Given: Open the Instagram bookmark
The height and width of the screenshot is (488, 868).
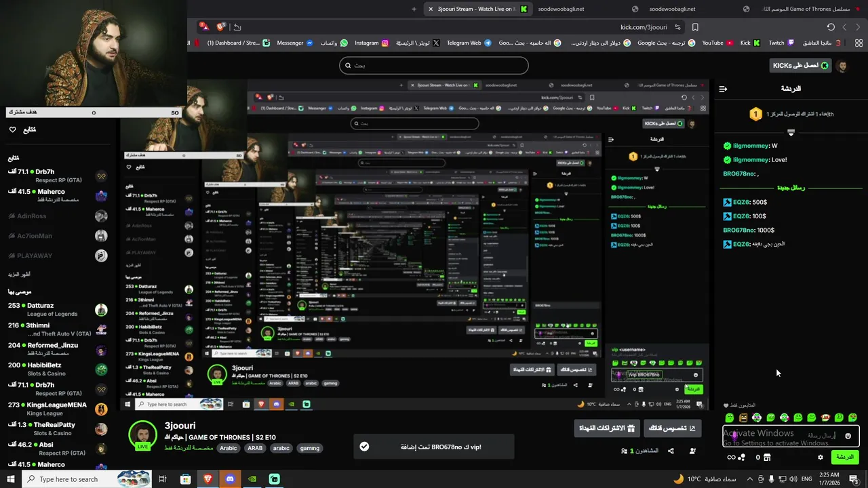Looking at the screenshot, I should click(372, 43).
